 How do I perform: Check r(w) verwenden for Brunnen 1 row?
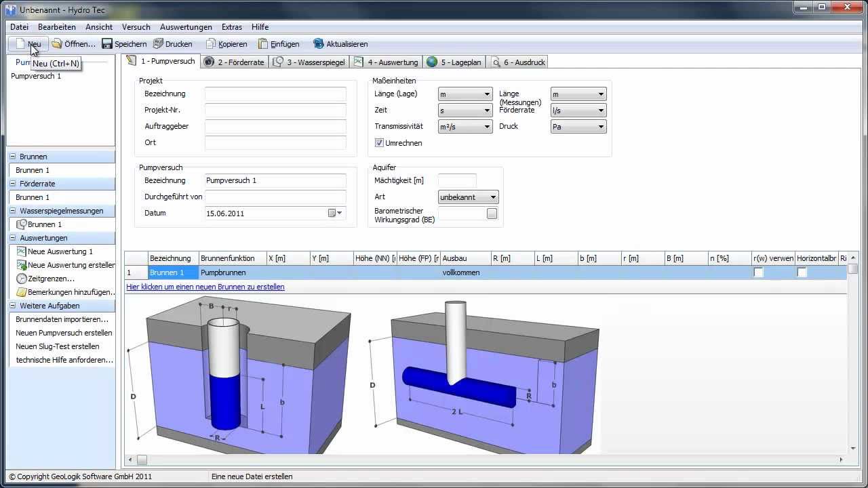tap(759, 272)
